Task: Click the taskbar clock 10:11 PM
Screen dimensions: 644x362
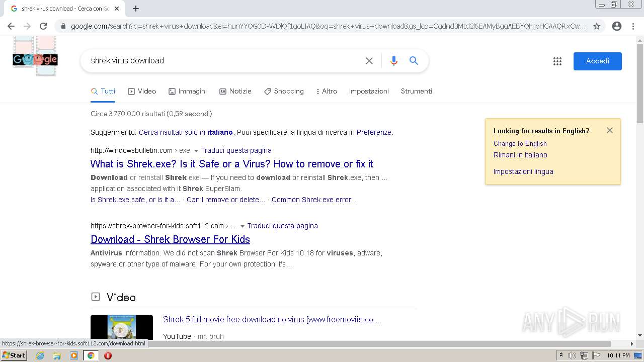Action: click(x=618, y=355)
